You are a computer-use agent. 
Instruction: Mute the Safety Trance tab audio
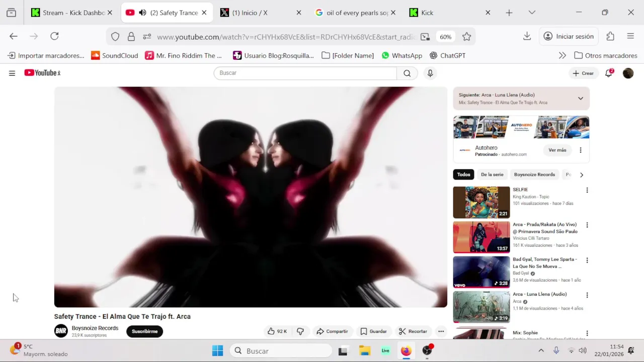pos(142,13)
